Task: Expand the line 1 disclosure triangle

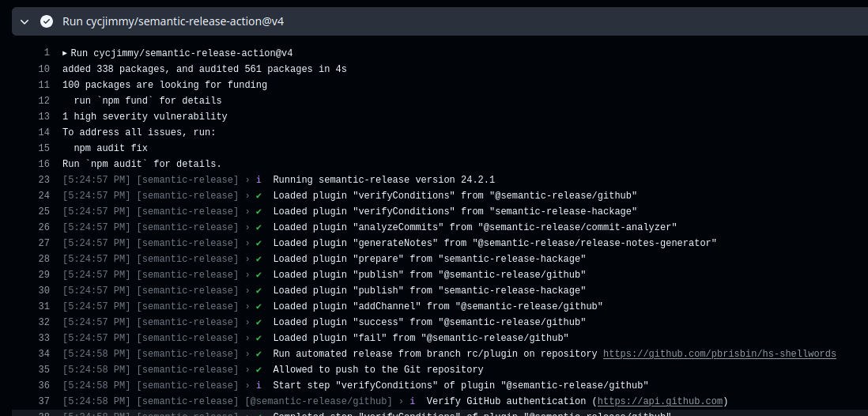Action: click(x=65, y=53)
